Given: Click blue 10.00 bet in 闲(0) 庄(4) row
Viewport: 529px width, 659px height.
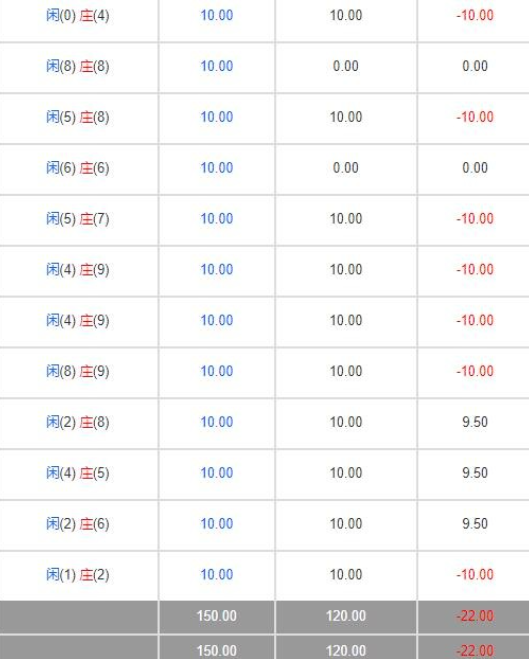Looking at the screenshot, I should tap(217, 16).
